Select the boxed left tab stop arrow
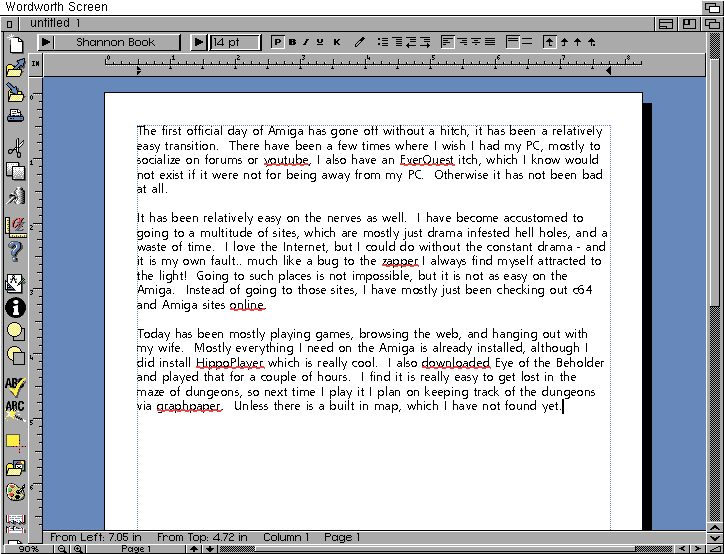This screenshot has width=724, height=554. pyautogui.click(x=549, y=42)
